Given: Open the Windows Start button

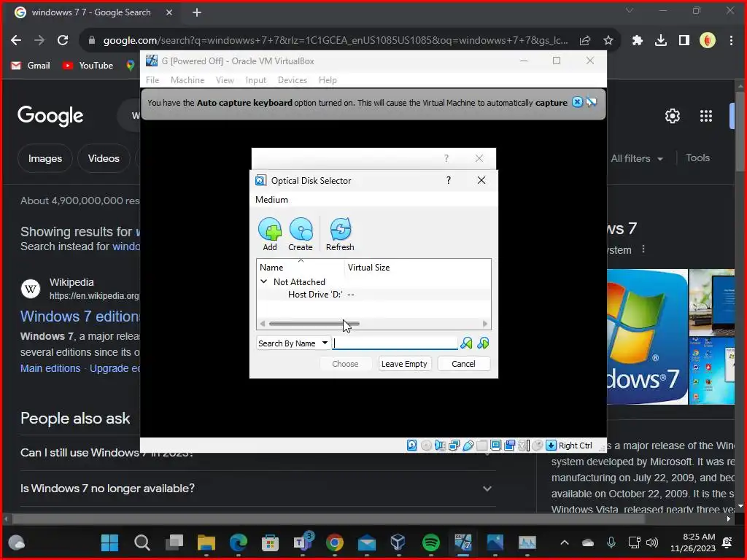Looking at the screenshot, I should point(109,542).
